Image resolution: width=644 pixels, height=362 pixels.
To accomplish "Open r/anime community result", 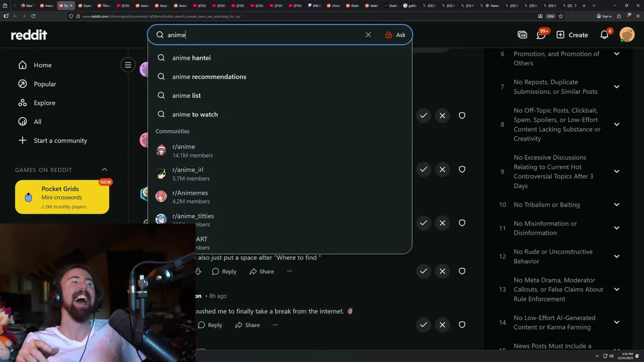I will (280, 151).
